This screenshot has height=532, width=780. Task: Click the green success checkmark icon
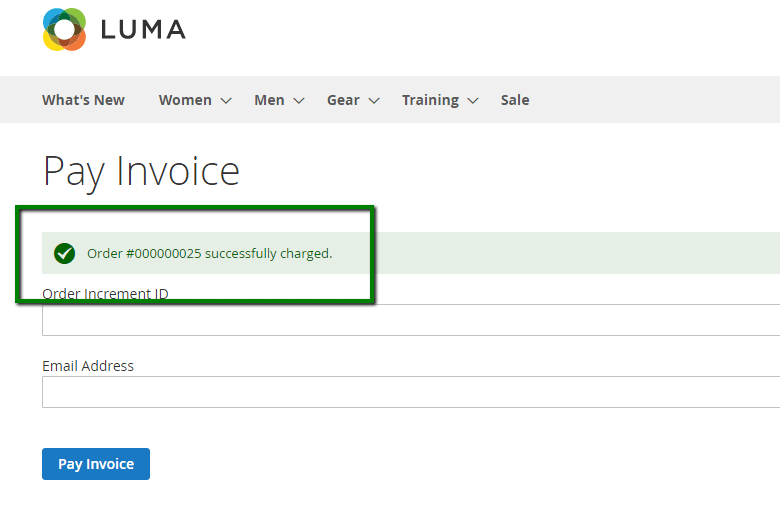click(65, 253)
